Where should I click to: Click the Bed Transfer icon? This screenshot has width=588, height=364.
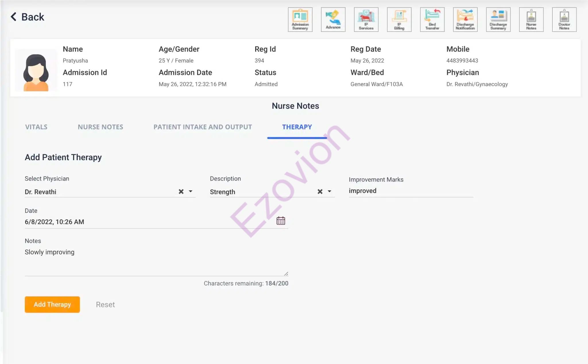click(432, 20)
